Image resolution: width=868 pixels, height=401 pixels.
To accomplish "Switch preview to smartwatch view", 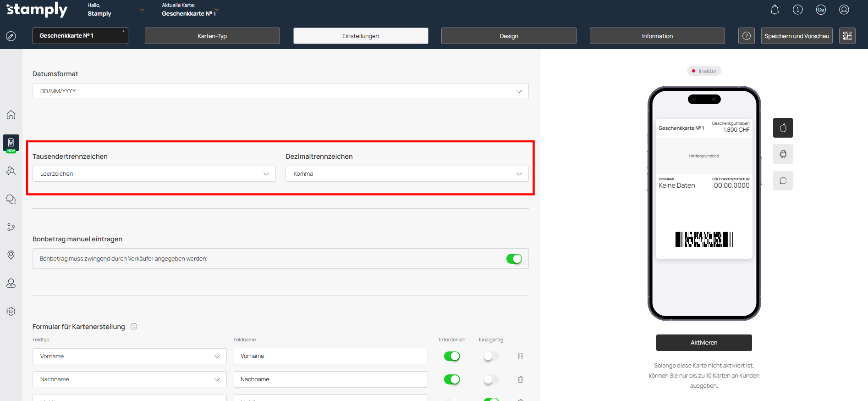I will (x=783, y=154).
